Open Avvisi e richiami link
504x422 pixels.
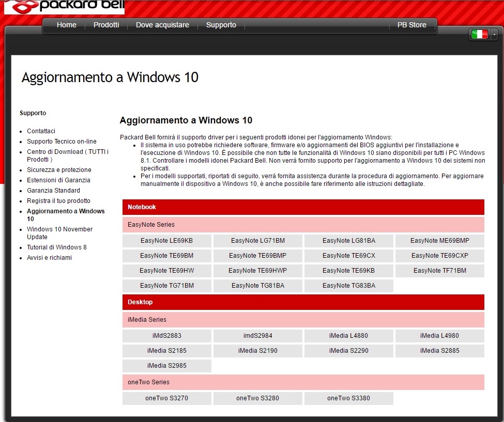pyautogui.click(x=49, y=257)
